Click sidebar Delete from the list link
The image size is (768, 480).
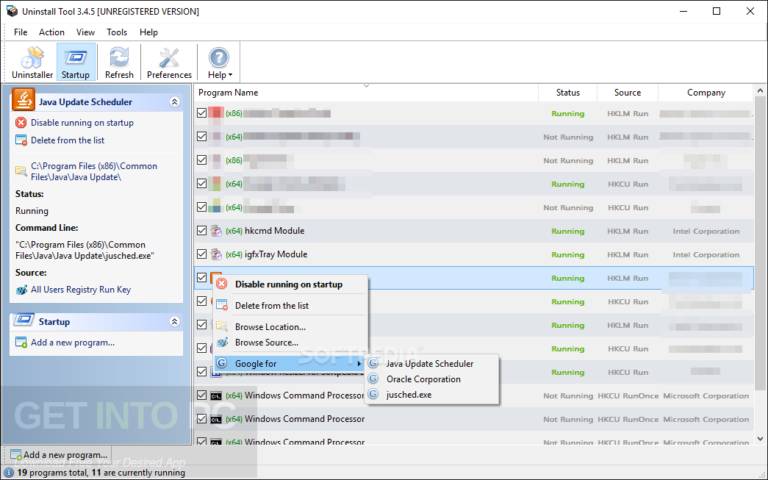point(68,141)
